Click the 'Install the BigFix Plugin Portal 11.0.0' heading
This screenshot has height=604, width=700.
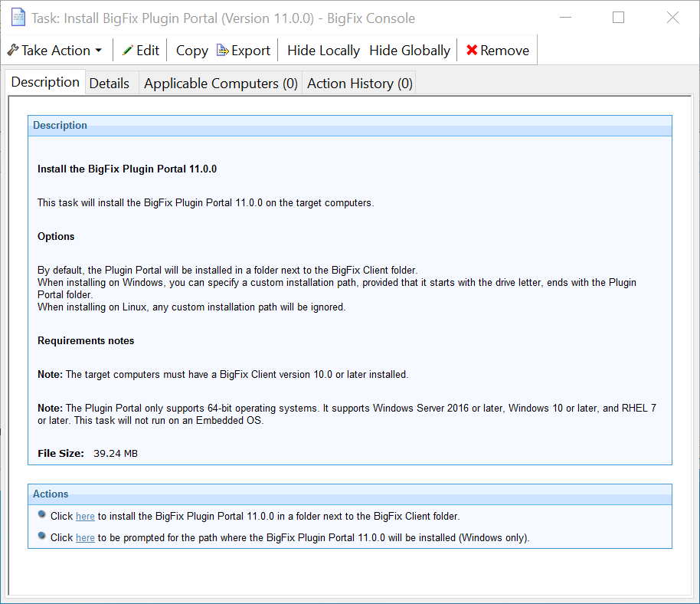(x=127, y=169)
